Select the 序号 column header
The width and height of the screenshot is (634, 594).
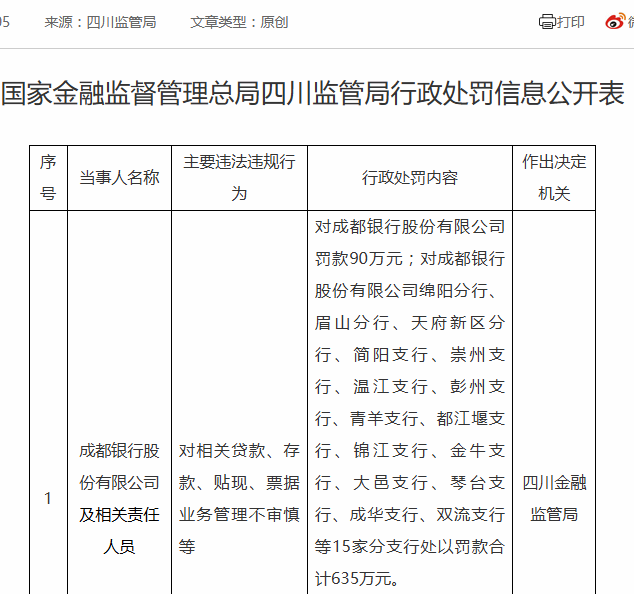[48, 178]
